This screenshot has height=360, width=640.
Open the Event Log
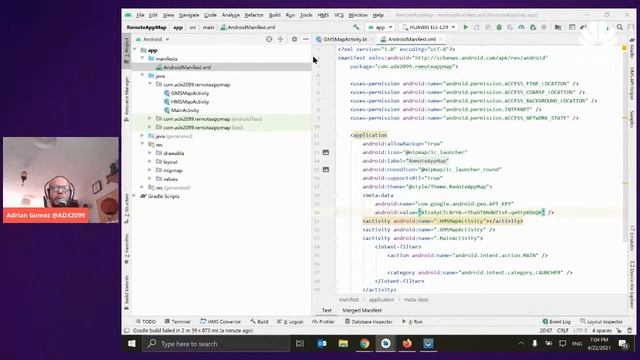pyautogui.click(x=556, y=322)
